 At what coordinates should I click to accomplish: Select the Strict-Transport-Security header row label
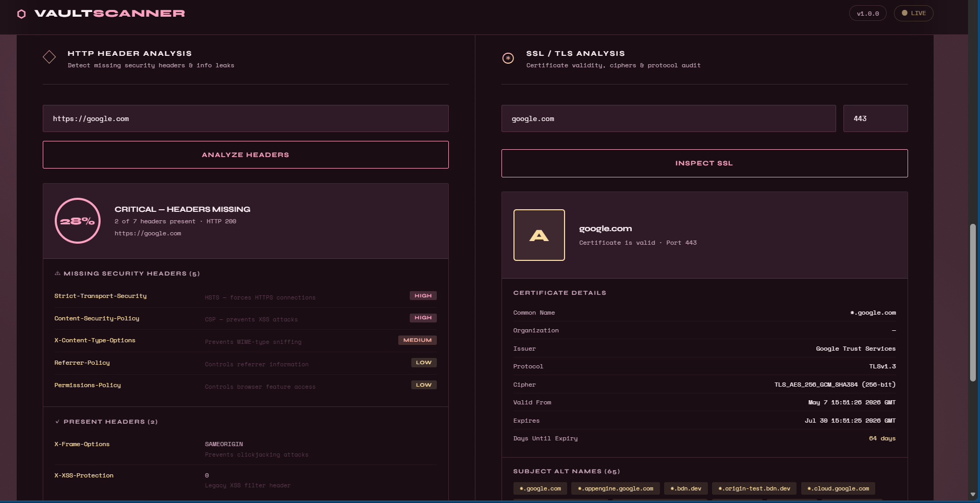(x=101, y=296)
